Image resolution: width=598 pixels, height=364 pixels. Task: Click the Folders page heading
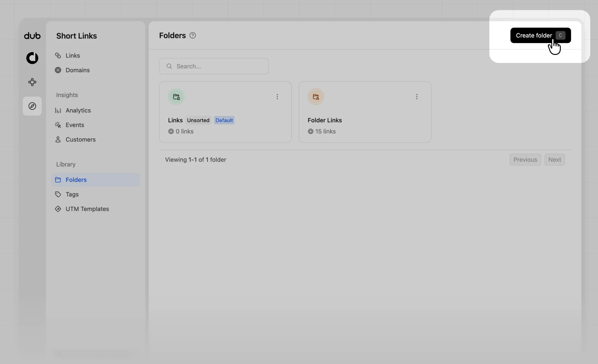tap(173, 36)
